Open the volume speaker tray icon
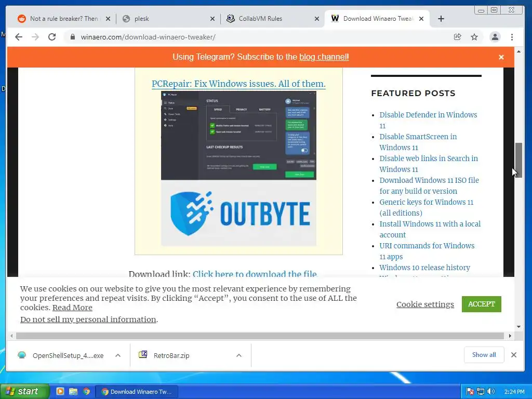The width and height of the screenshot is (532, 399). pos(490,392)
